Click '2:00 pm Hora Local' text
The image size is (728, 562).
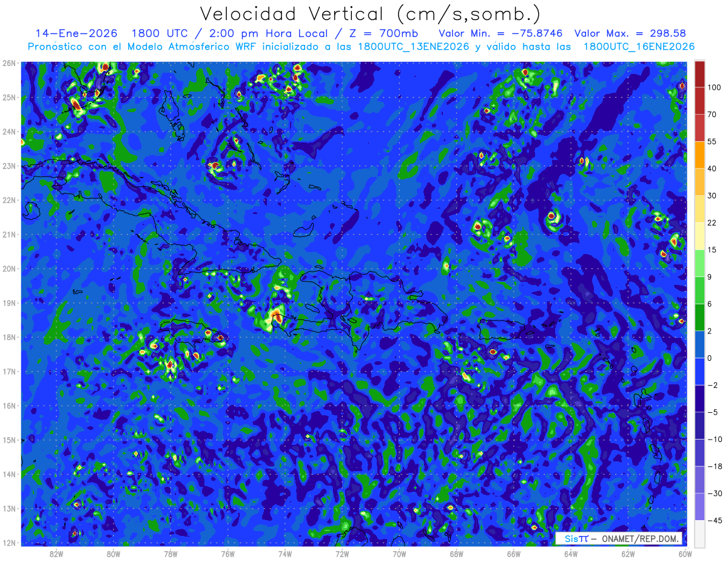tap(269, 33)
